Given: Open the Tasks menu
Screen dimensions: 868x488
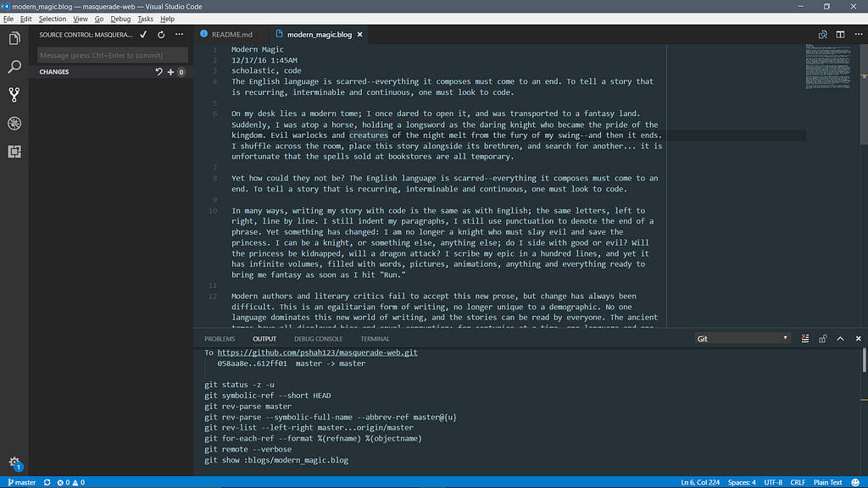Looking at the screenshot, I should 145,19.
